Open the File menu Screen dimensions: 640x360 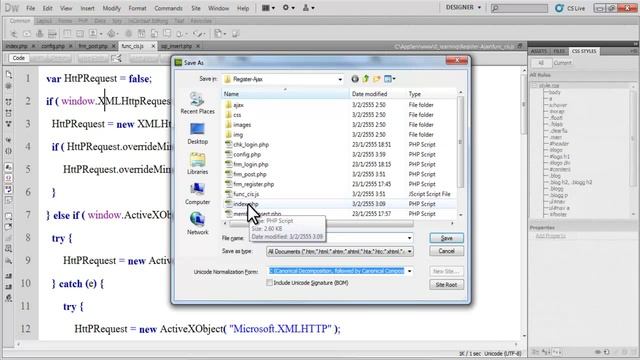(x=31, y=8)
